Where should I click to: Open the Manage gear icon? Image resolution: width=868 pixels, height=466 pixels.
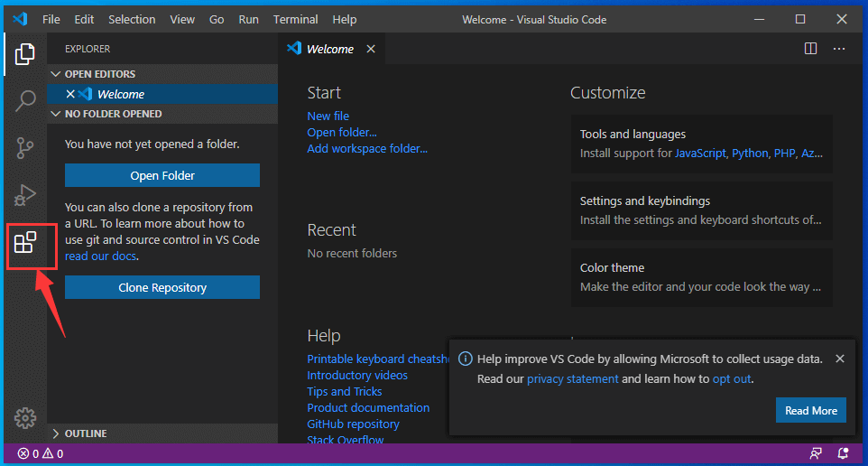point(25,418)
